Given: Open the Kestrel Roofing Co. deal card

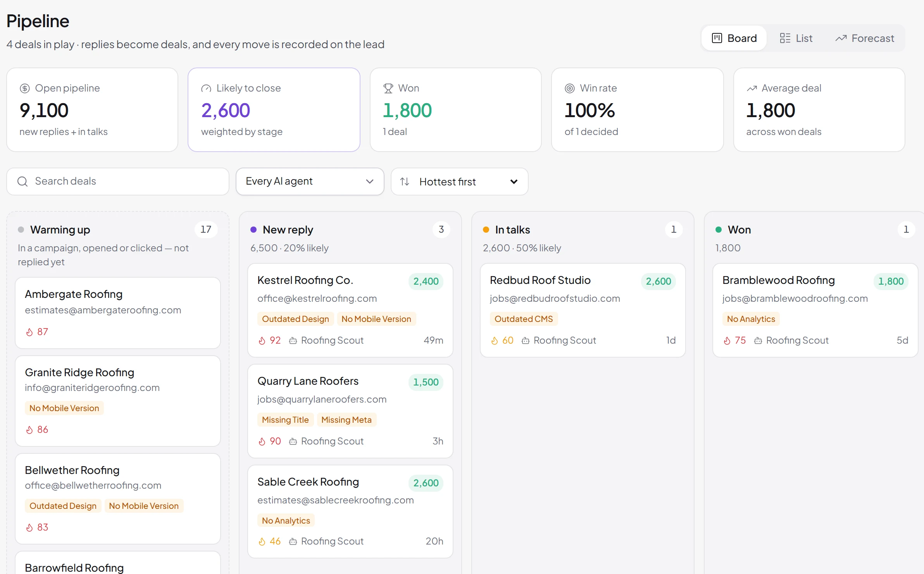Looking at the screenshot, I should [x=350, y=310].
